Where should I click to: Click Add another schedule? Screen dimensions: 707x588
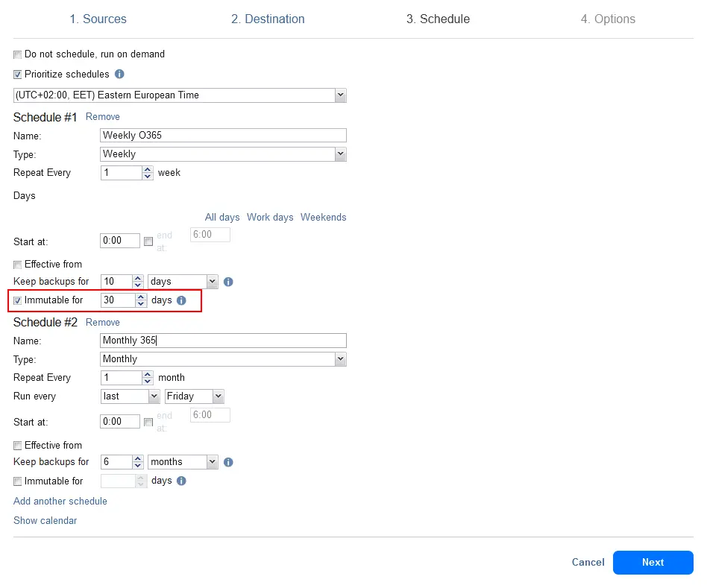(x=60, y=502)
